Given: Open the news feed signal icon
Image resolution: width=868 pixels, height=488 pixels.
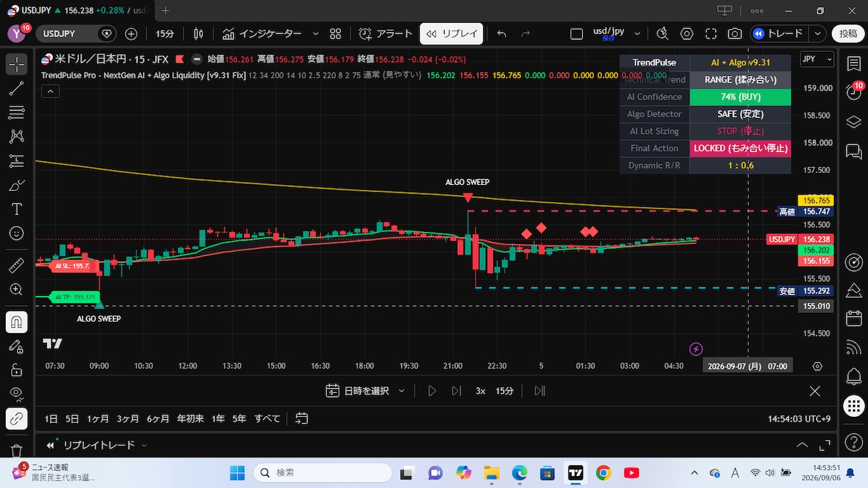Looking at the screenshot, I should pyautogui.click(x=854, y=347).
